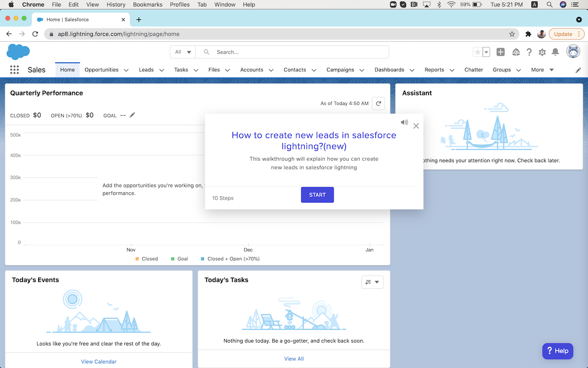
Task: Open the Contacts tab
Action: 295,70
